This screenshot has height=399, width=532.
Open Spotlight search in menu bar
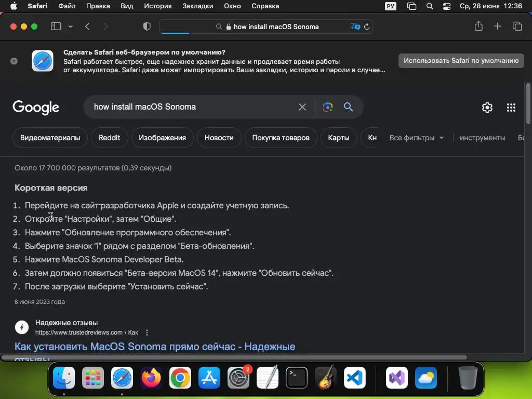coord(430,6)
